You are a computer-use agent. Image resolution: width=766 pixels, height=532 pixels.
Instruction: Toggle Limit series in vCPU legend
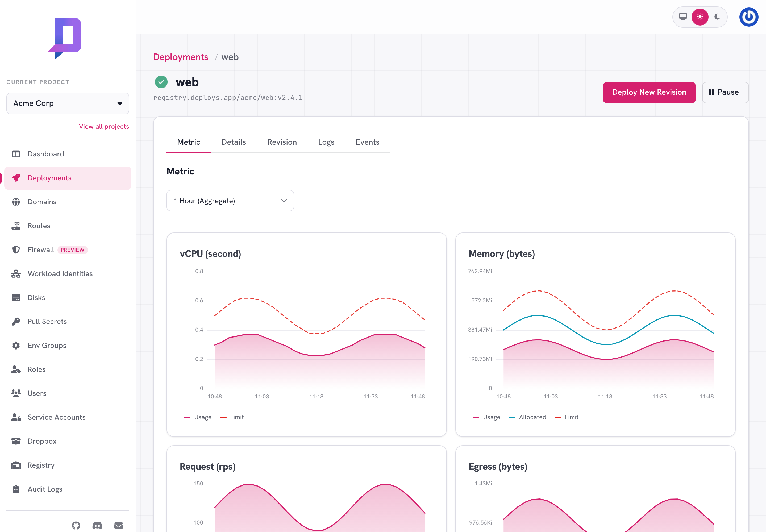232,417
